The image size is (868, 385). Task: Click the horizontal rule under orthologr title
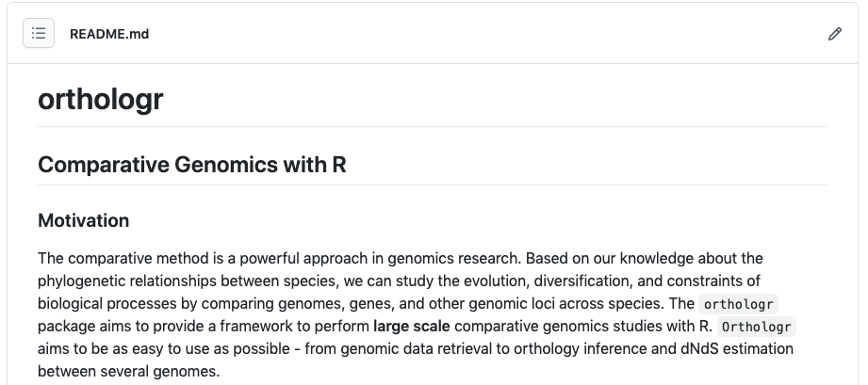[x=433, y=126]
